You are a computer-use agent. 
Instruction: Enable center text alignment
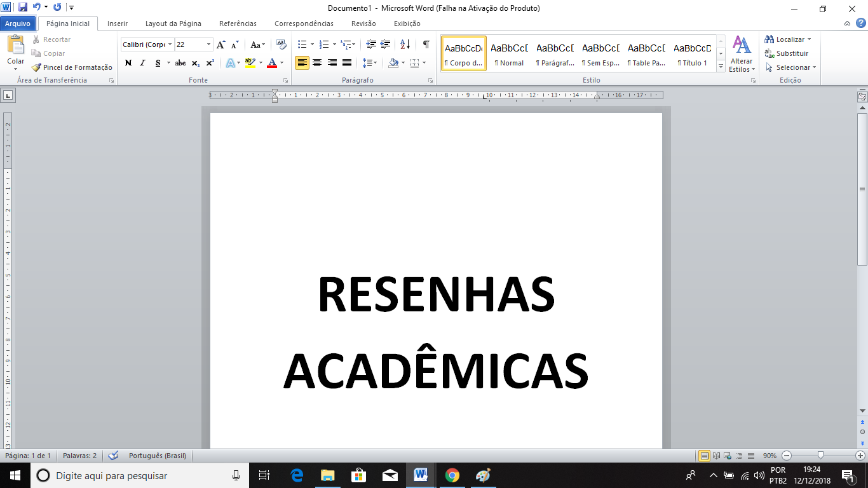316,63
